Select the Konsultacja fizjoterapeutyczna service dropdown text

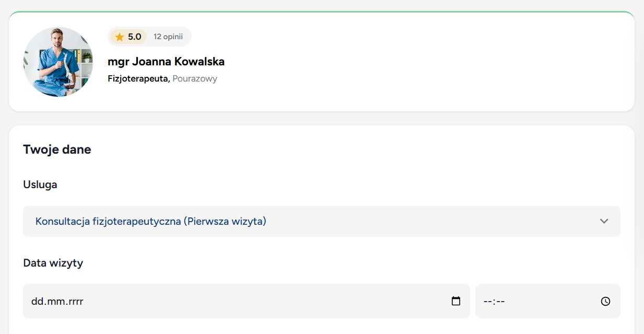pyautogui.click(x=151, y=221)
